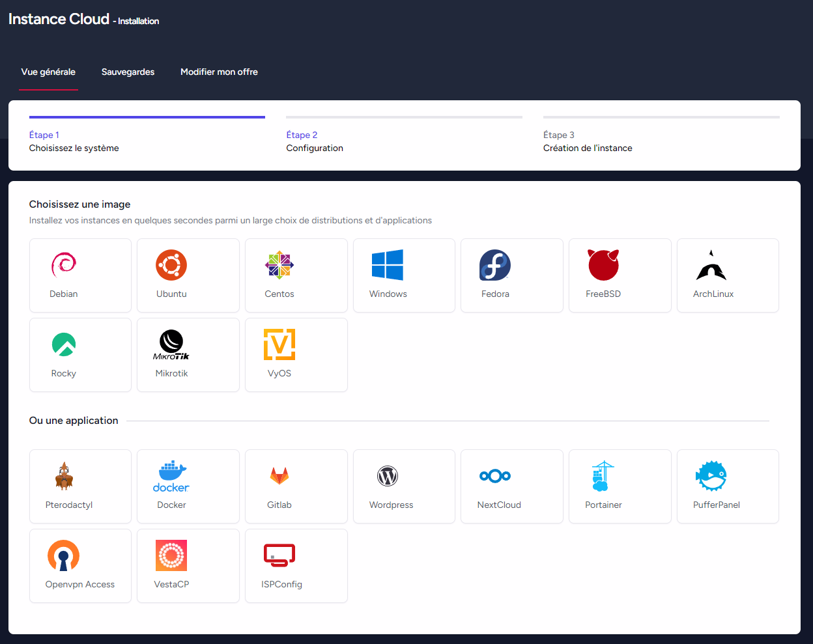Choose the Ubuntu logo icon
Screen dimensions: 813x644
[x=171, y=265]
